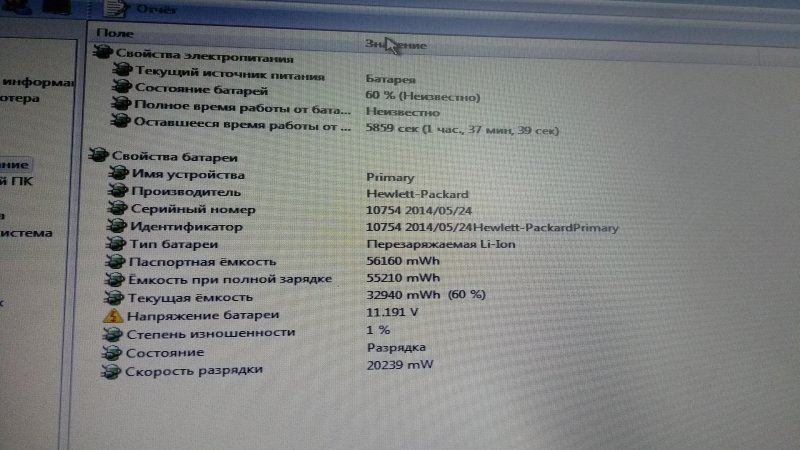The height and width of the screenshot is (450, 800).
Task: Click the icon next to Производитель
Action: 115,192
